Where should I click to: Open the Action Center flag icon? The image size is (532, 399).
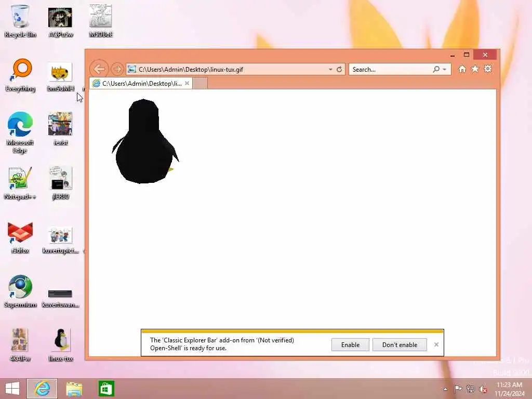point(458,389)
